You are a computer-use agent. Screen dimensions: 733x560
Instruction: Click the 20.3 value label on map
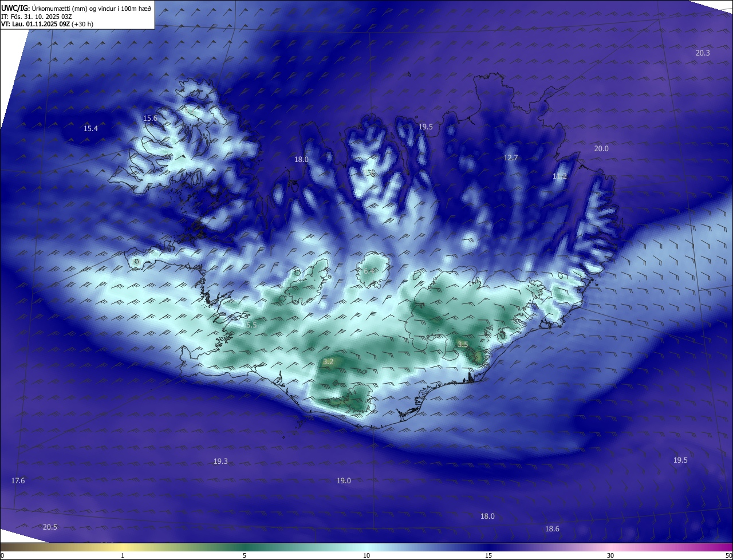click(703, 53)
